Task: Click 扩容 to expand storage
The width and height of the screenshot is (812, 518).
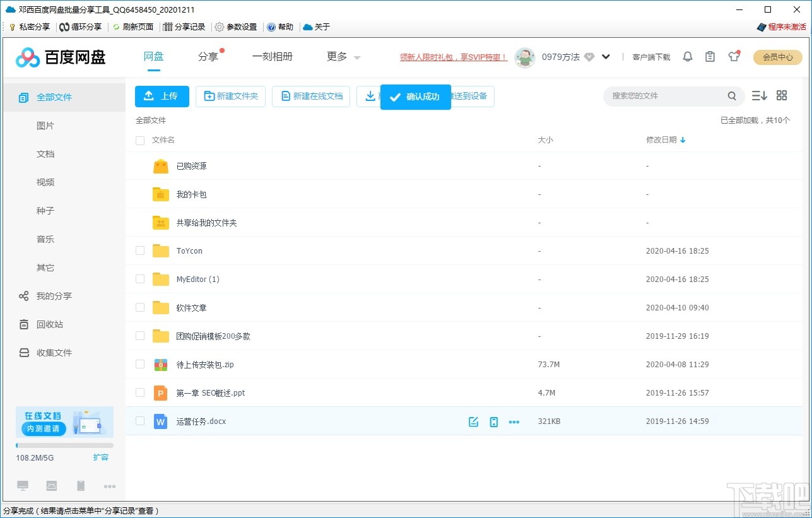Action: click(101, 457)
